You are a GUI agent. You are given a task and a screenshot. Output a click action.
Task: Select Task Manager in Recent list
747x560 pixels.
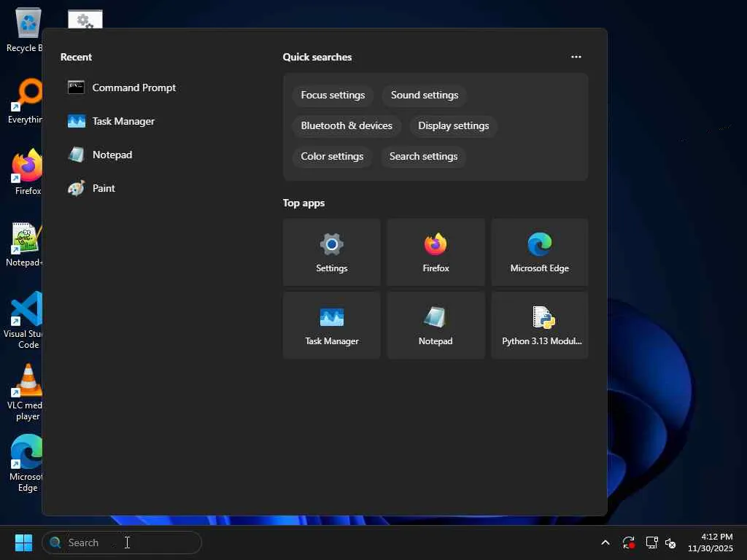pos(123,121)
